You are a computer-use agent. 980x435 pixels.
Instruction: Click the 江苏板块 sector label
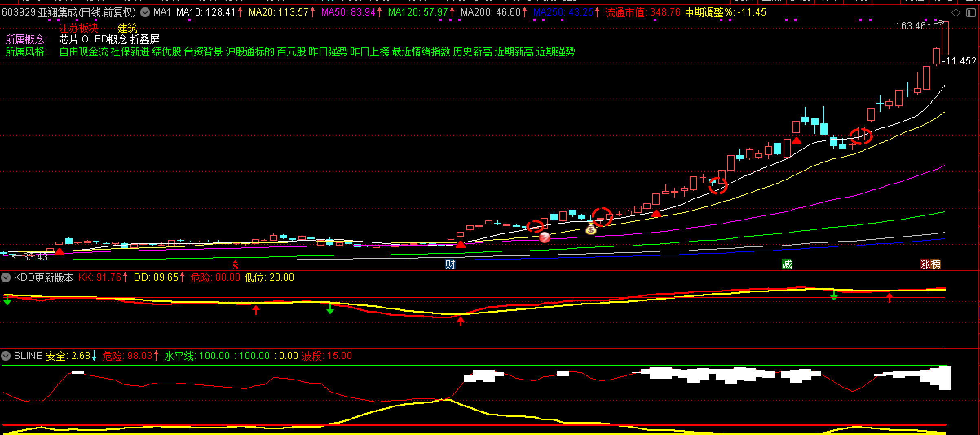pos(79,28)
